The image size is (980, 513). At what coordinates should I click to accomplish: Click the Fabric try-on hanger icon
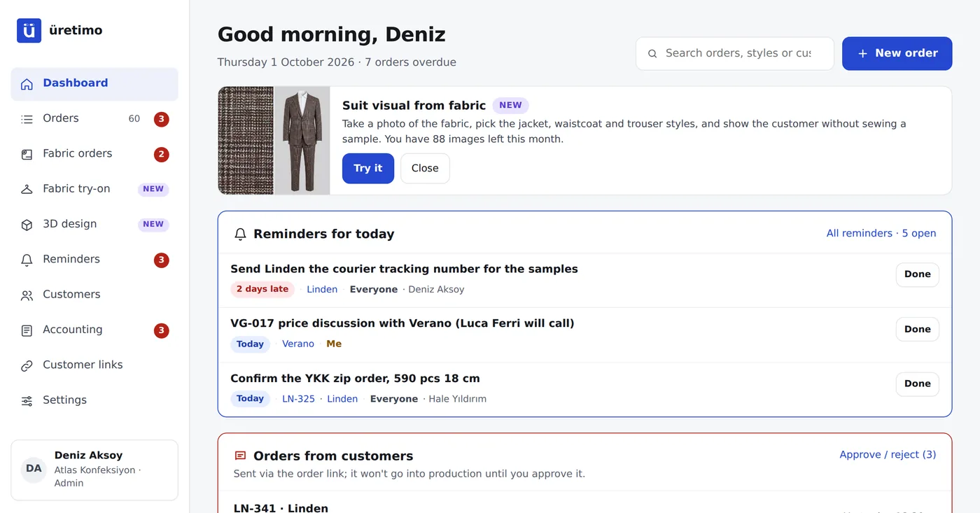[27, 189]
